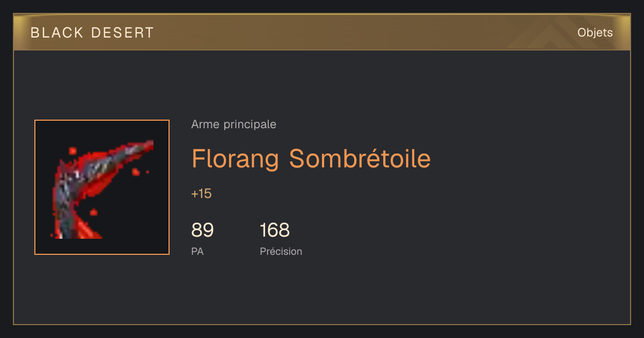
Task: Click the Florang Sombrétoile weapon icon
Action: click(102, 187)
